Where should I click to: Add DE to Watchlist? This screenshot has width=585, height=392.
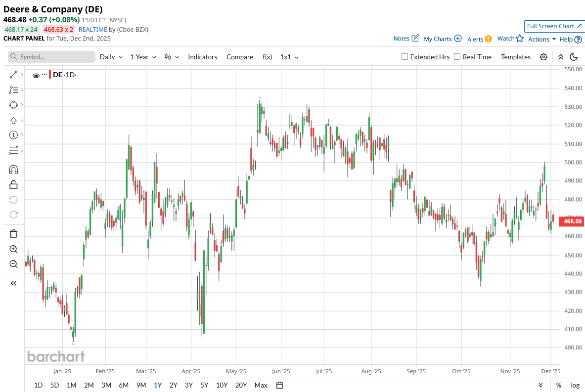pos(510,39)
